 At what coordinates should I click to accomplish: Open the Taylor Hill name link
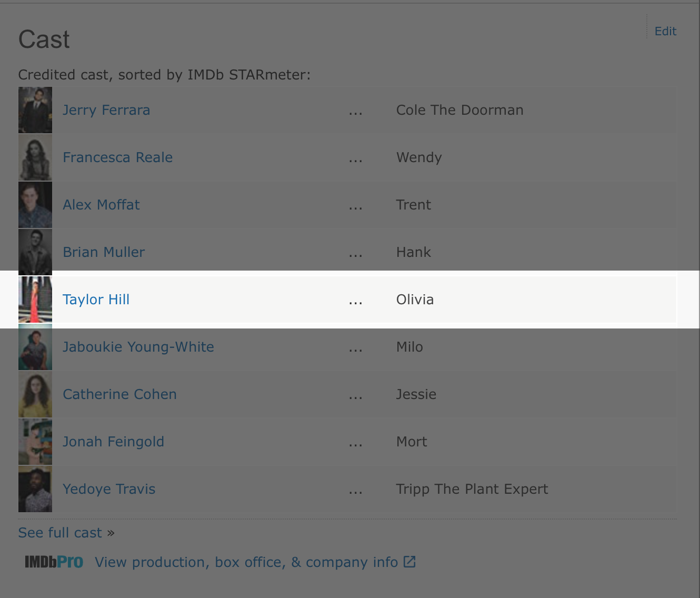tap(96, 300)
